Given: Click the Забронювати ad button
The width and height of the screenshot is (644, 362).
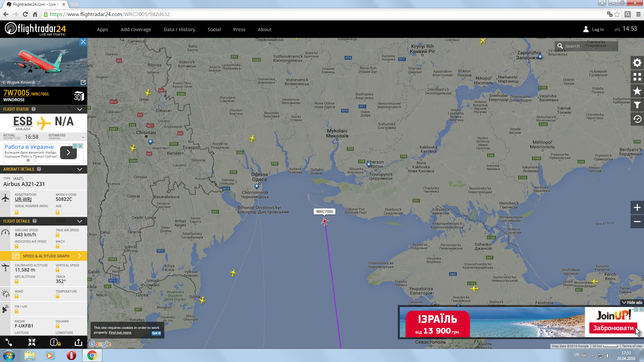Looking at the screenshot, I should coord(613,328).
